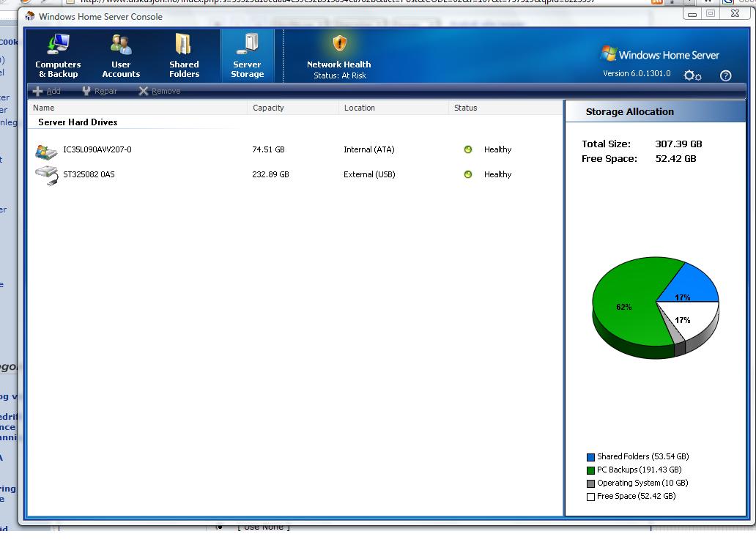This screenshot has width=756, height=545.
Task: Sort by Capacity column header
Action: [x=293, y=108]
